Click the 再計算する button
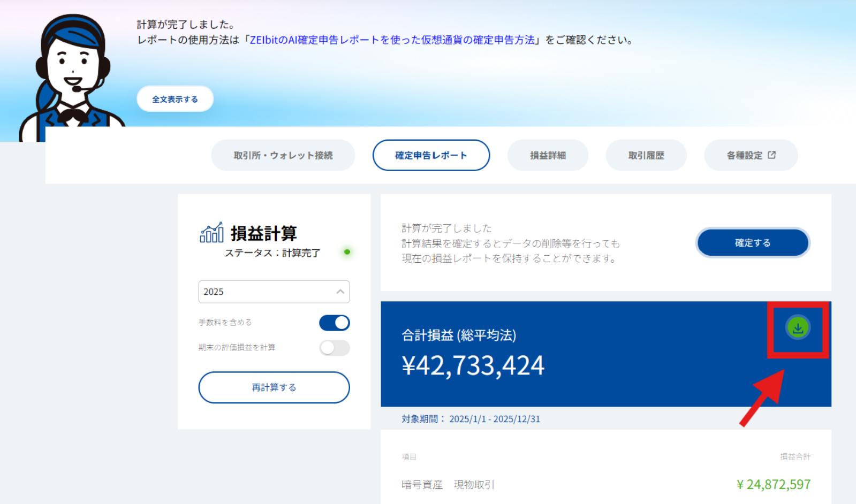856x504 pixels. (x=274, y=387)
